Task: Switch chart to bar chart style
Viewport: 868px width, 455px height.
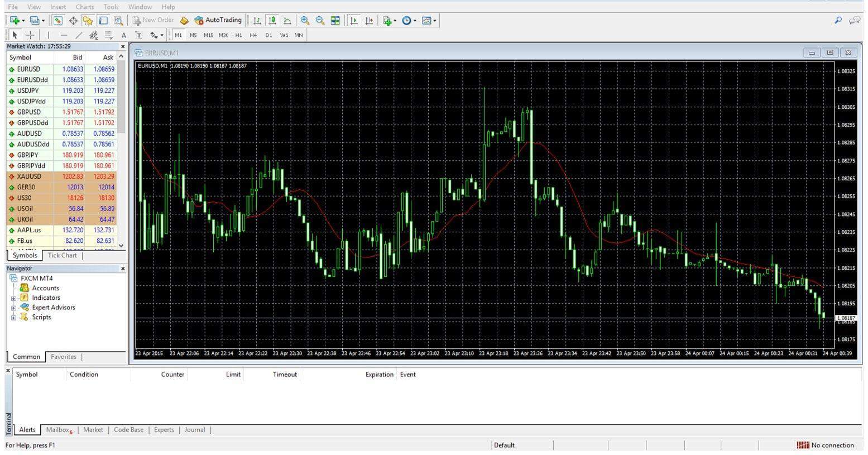Action: pyautogui.click(x=257, y=20)
